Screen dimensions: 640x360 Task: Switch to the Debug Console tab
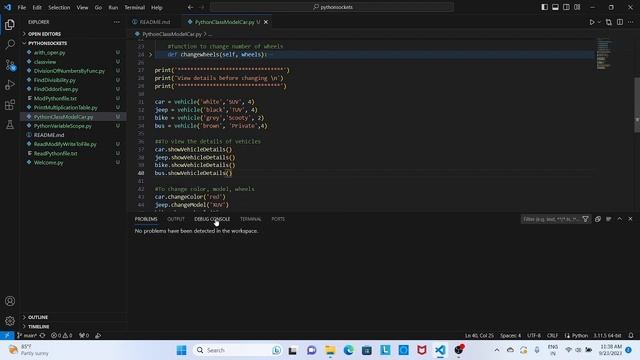pos(212,219)
